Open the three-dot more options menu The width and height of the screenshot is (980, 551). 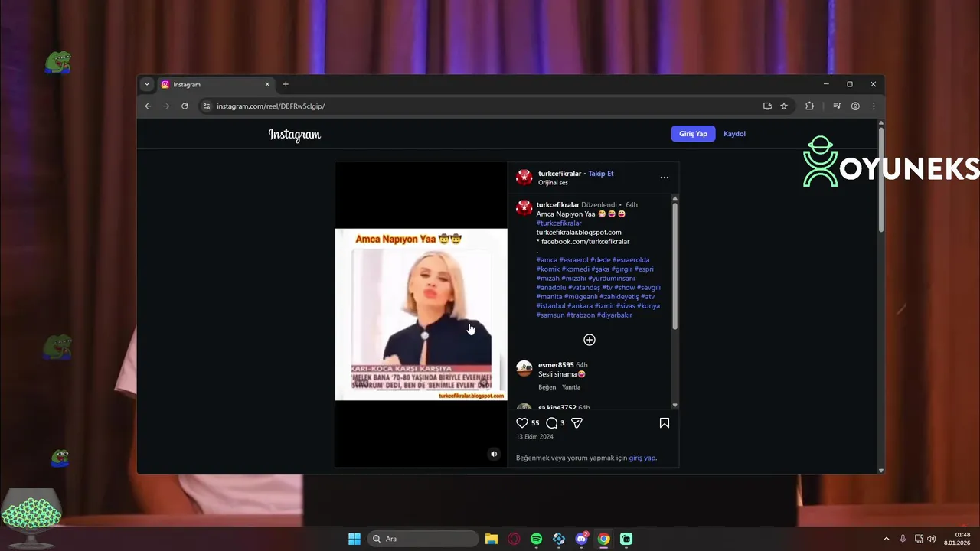[665, 178]
